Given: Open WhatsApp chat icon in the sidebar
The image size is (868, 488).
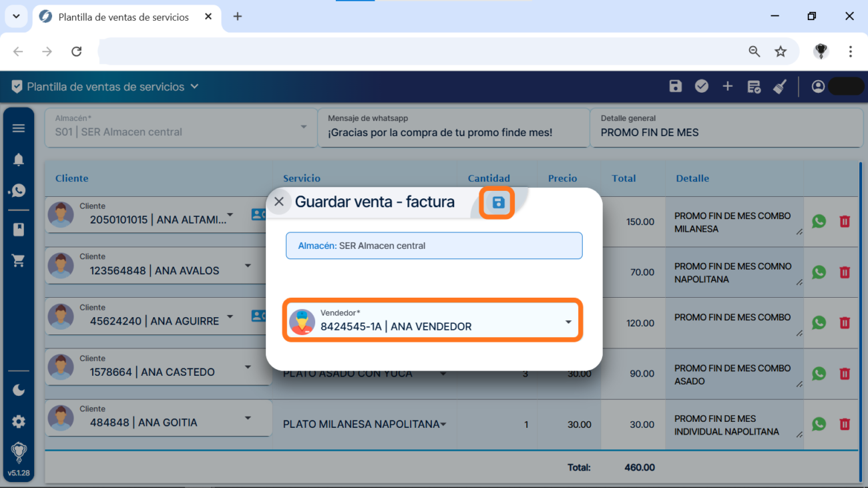Looking at the screenshot, I should (x=19, y=191).
